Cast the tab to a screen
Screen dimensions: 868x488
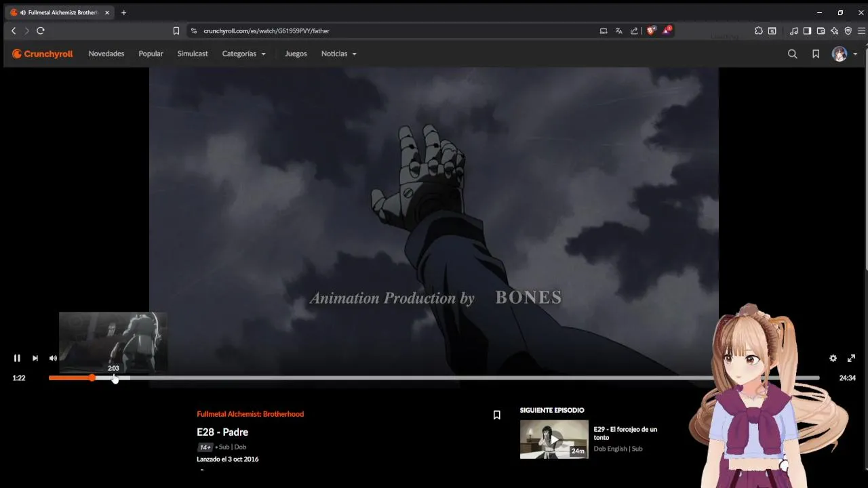[604, 30]
